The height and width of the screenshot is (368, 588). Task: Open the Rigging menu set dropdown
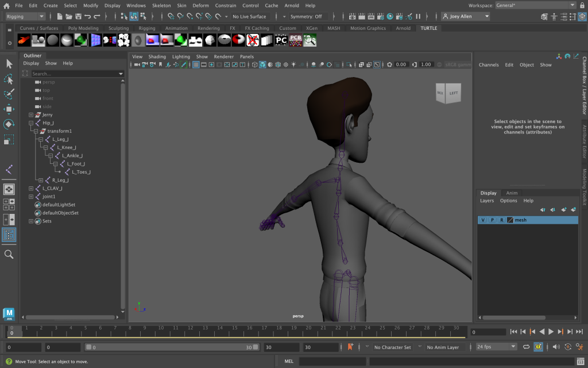tap(25, 17)
